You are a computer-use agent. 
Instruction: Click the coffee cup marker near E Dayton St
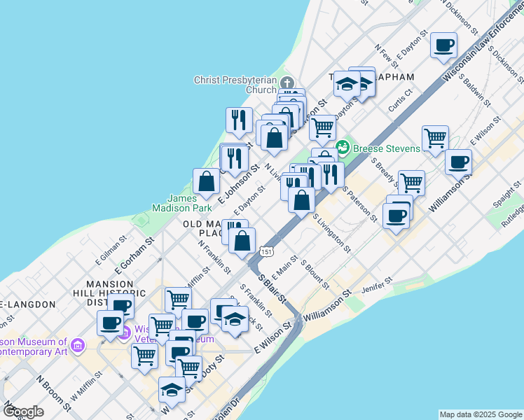[443, 46]
